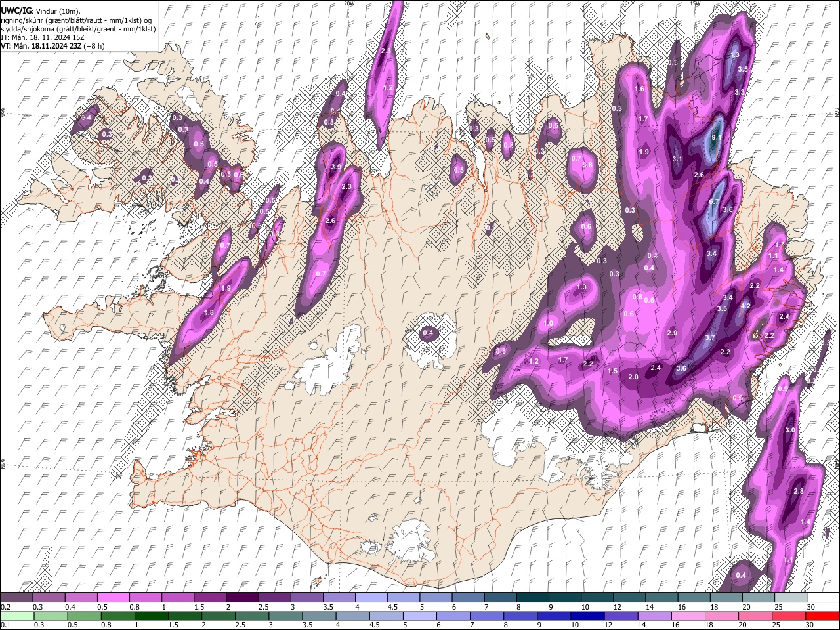Click the 1.6 precipitation value on the map
Viewport: 840px width, 630px height.
639,89
